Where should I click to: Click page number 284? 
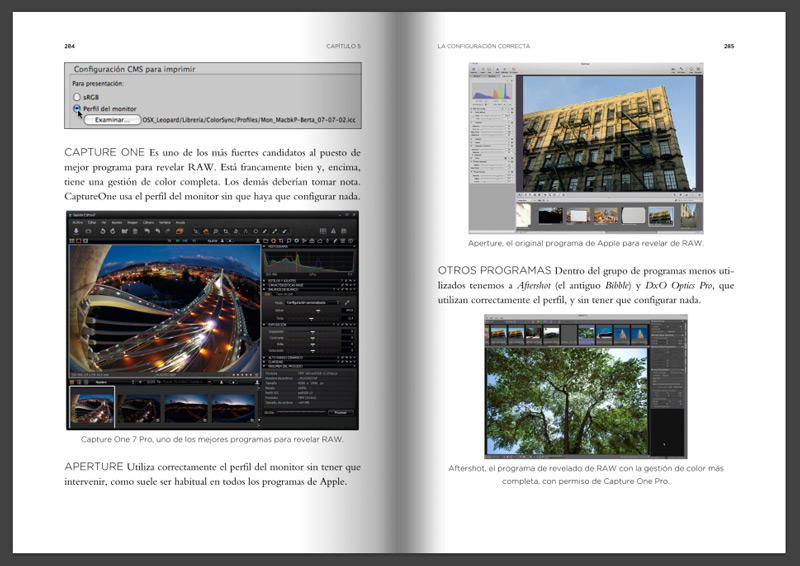pyautogui.click(x=69, y=46)
